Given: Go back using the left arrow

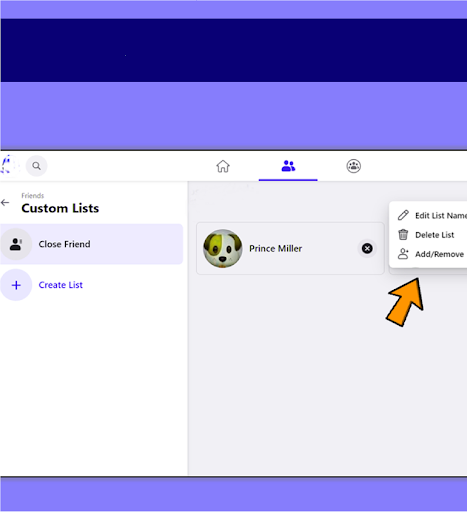Looking at the screenshot, I should click(x=5, y=203).
